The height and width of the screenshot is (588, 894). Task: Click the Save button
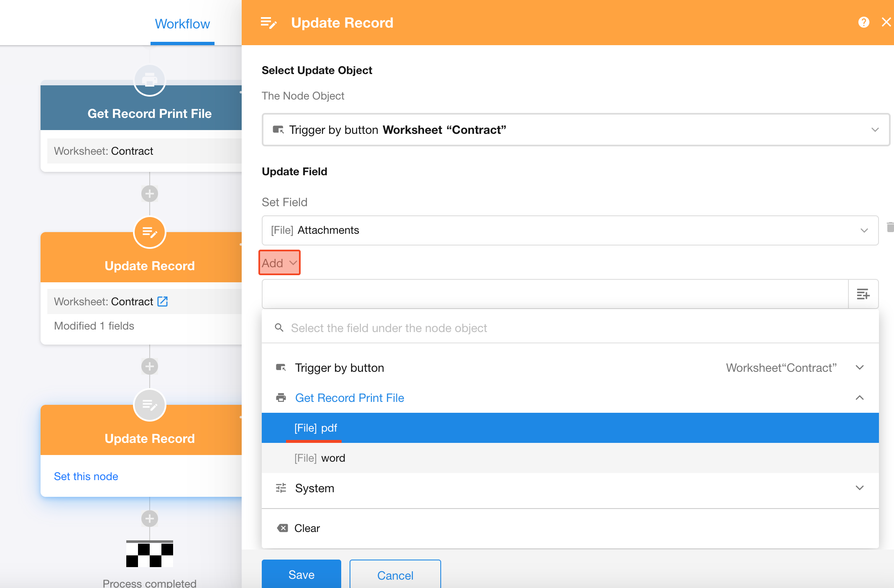(301, 575)
